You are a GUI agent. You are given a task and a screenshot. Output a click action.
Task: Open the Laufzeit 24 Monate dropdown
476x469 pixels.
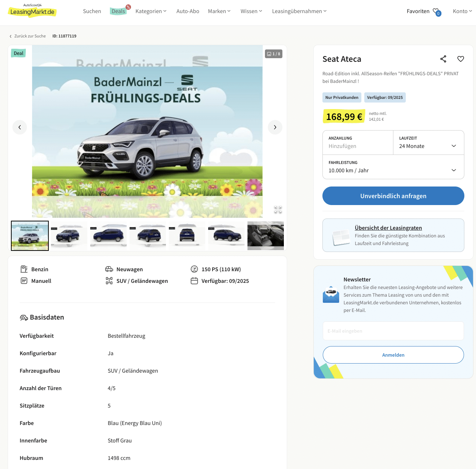click(x=429, y=143)
